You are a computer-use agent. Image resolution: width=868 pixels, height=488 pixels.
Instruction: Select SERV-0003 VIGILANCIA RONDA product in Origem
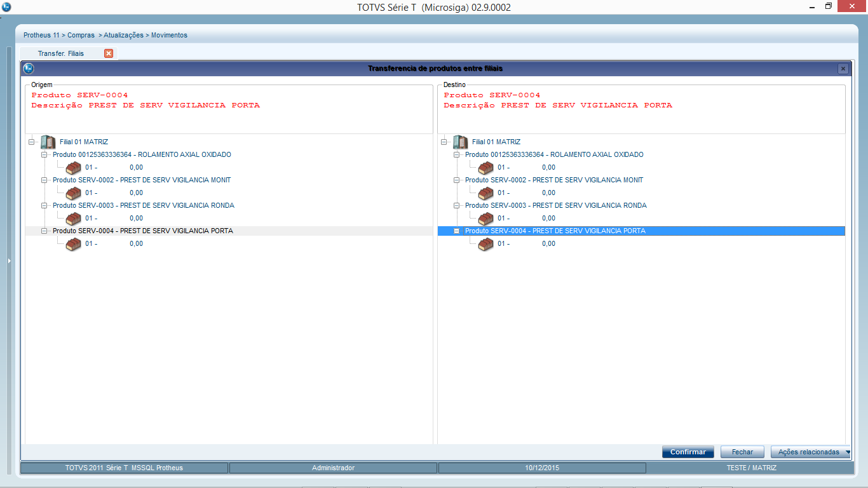click(x=144, y=205)
